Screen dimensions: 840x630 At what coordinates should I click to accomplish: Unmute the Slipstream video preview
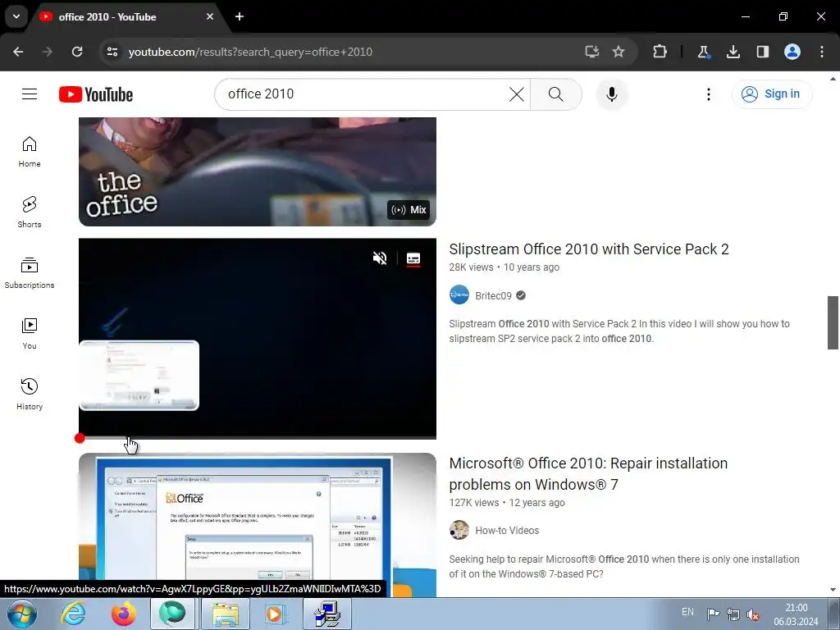point(380,258)
